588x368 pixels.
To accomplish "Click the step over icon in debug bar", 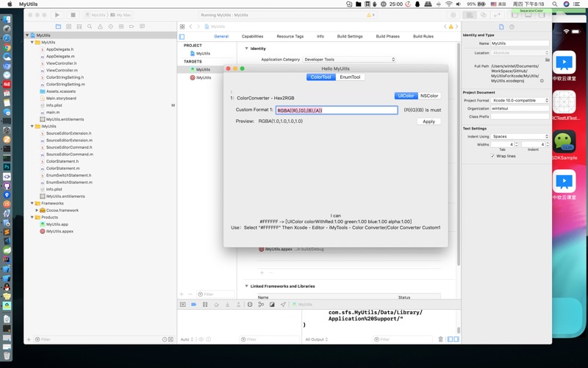I will pyautogui.click(x=216, y=305).
